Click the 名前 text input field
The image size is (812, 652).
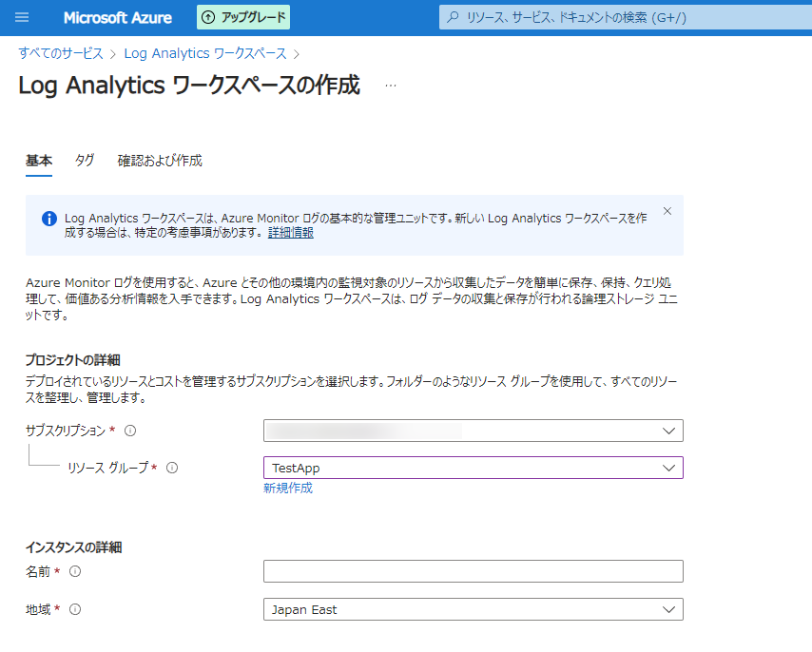474,571
